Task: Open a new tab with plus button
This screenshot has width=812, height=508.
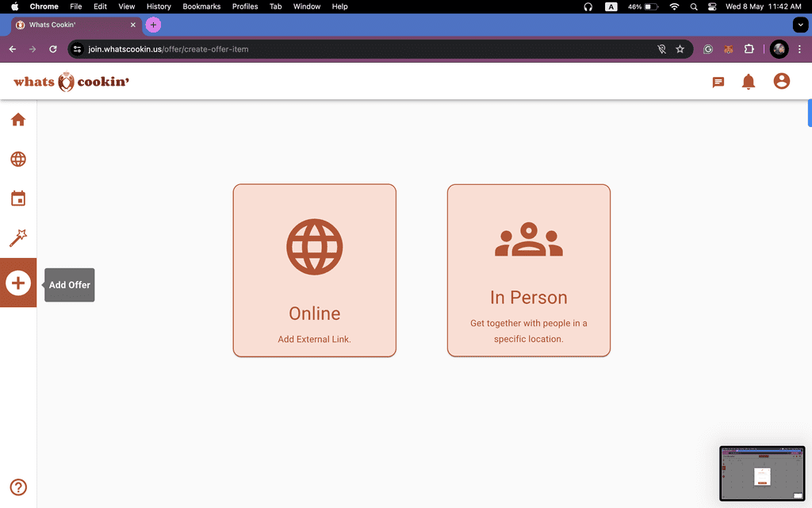Action: 153,25
